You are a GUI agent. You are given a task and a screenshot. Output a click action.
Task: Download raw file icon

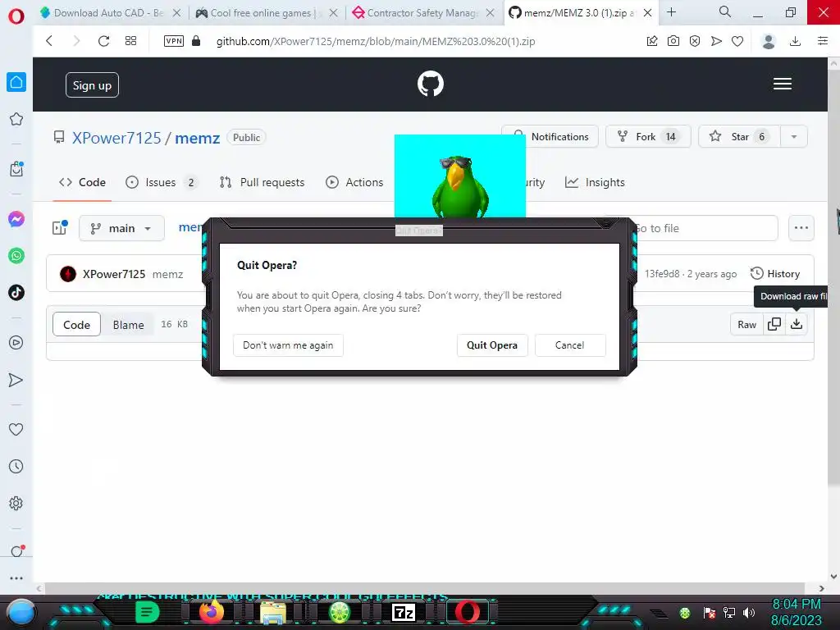pos(797,324)
